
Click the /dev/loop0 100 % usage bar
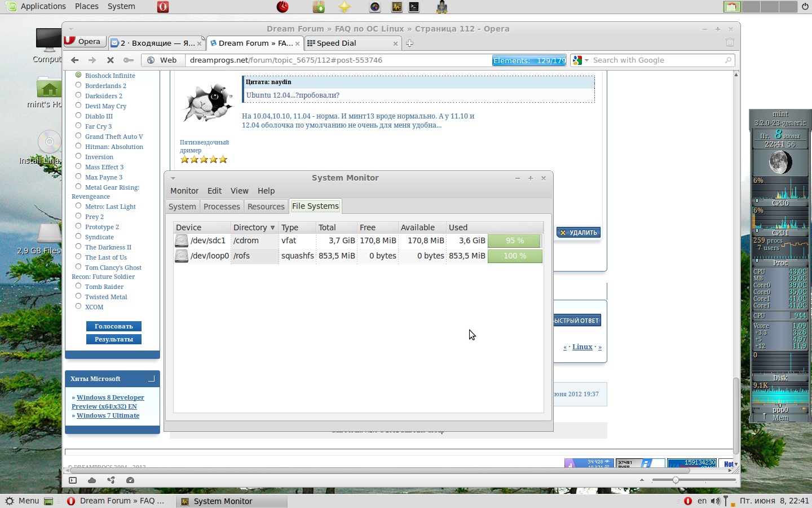[x=515, y=256]
